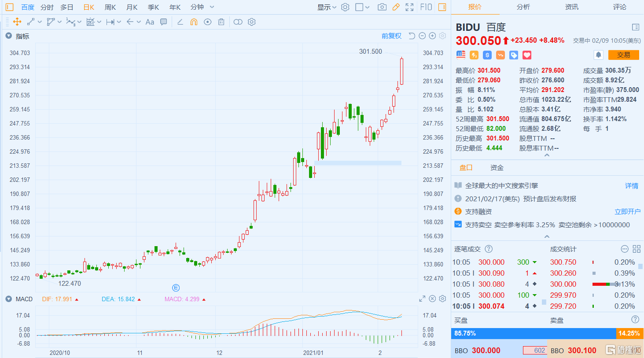The image size is (644, 358).
Task: Select the move crosshair drawing tool
Action: 17,22
